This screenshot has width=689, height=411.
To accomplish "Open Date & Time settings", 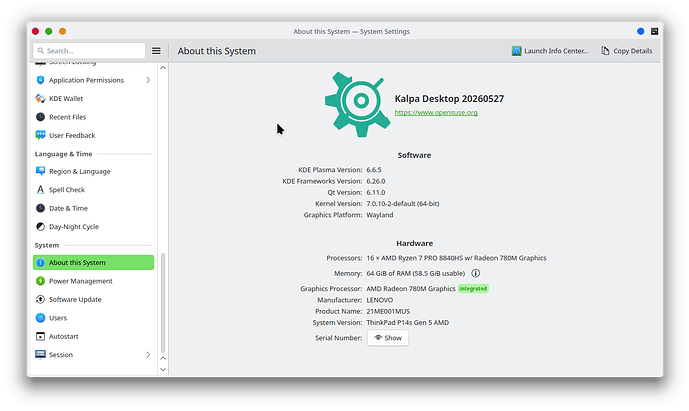I will (93, 208).
